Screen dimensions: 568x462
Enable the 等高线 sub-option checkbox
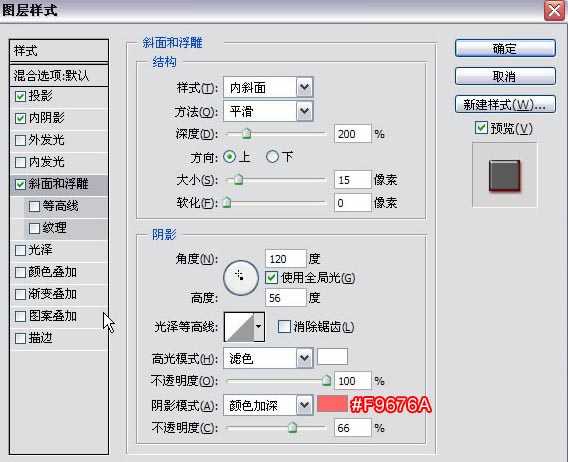pyautogui.click(x=34, y=207)
